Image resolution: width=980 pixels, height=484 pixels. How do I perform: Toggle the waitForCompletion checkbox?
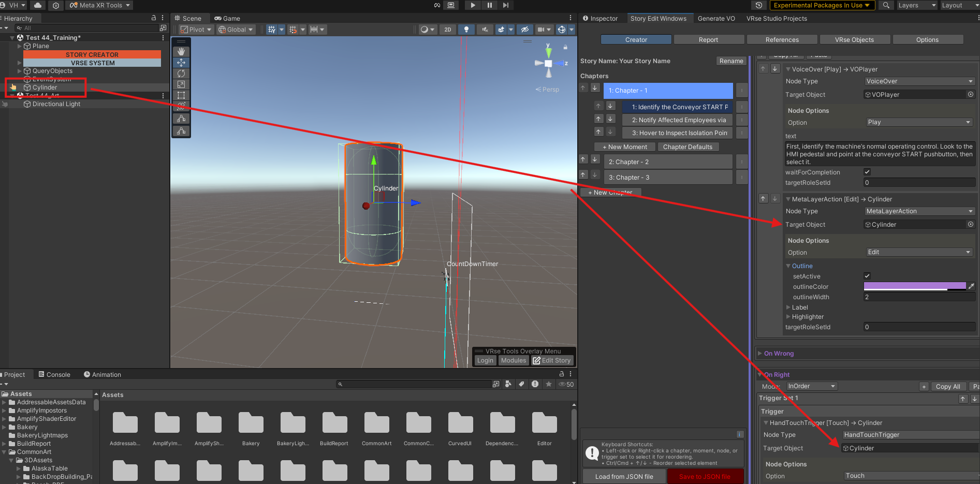point(867,172)
